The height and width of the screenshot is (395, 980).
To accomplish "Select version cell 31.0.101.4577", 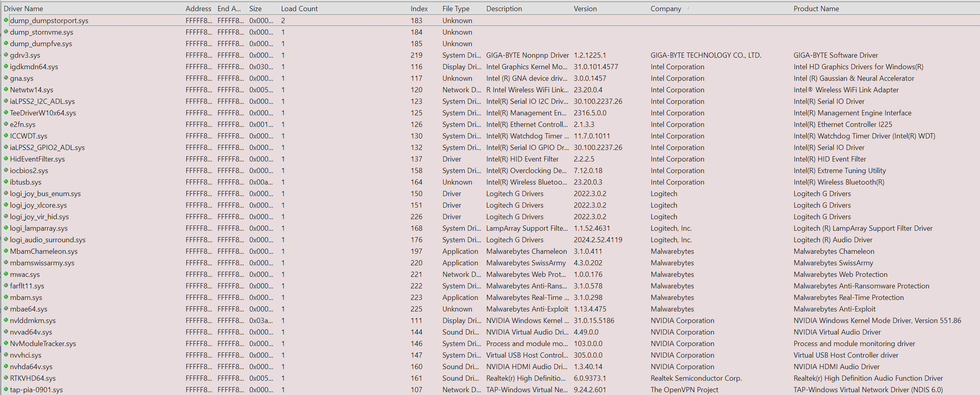I will (596, 66).
